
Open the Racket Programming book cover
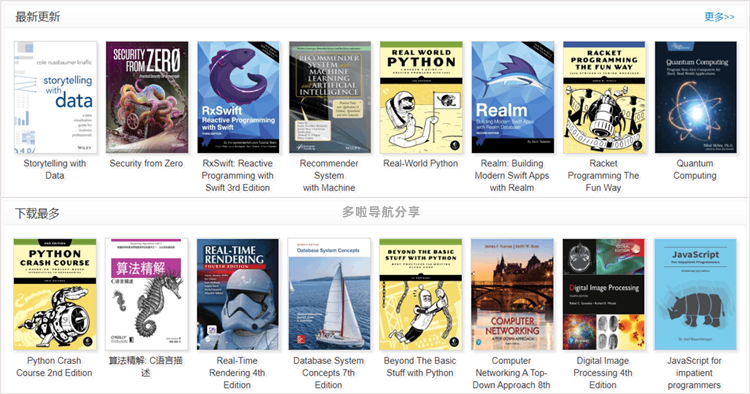(604, 97)
